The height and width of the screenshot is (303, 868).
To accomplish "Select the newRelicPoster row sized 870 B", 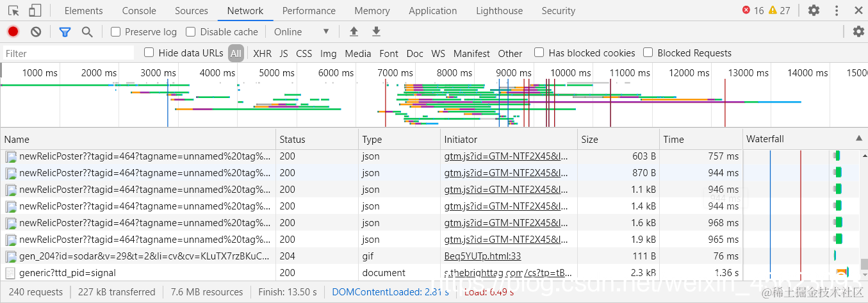I will point(430,173).
